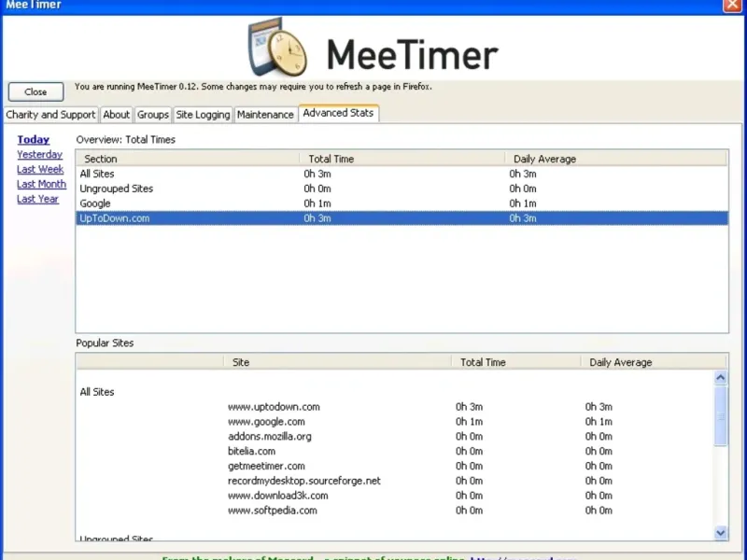Viewport: 747px width, 560px height.
Task: Select the highlighted UpToDown.com row
Action: click(402, 218)
